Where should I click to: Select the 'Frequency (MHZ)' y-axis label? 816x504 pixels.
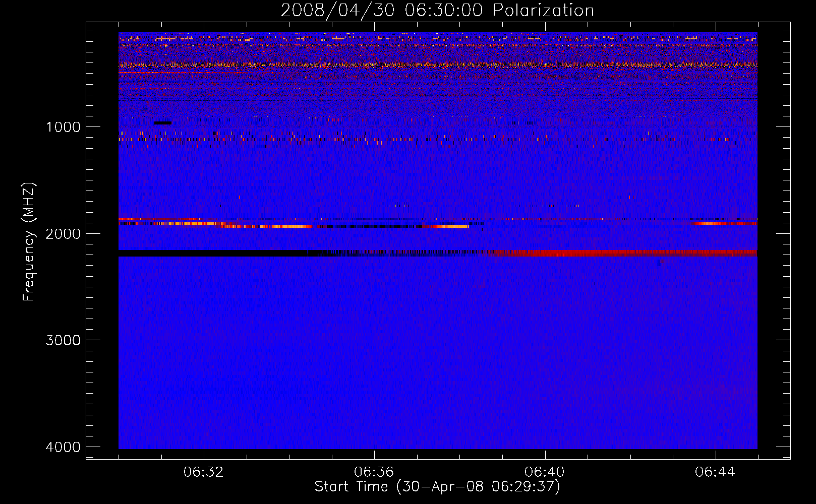pyautogui.click(x=29, y=242)
